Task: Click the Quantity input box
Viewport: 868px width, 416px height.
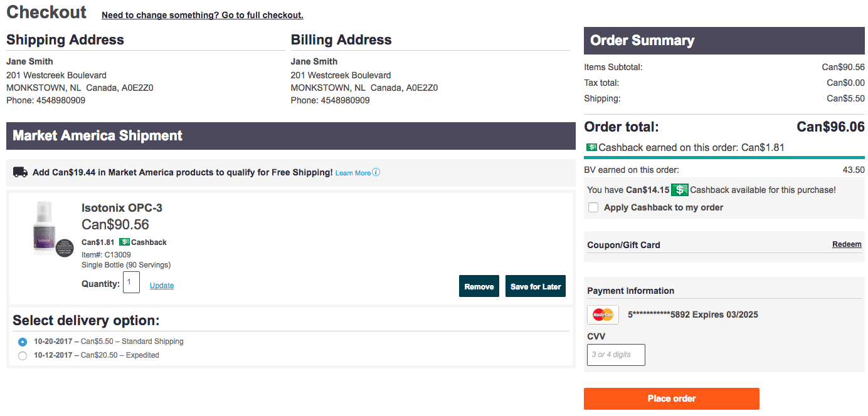Action: (x=131, y=283)
